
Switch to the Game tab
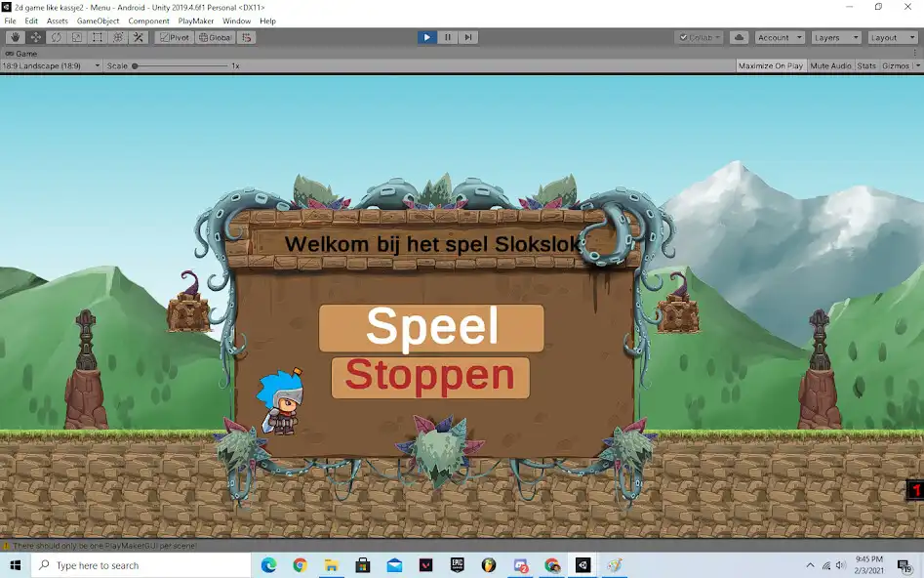25,53
